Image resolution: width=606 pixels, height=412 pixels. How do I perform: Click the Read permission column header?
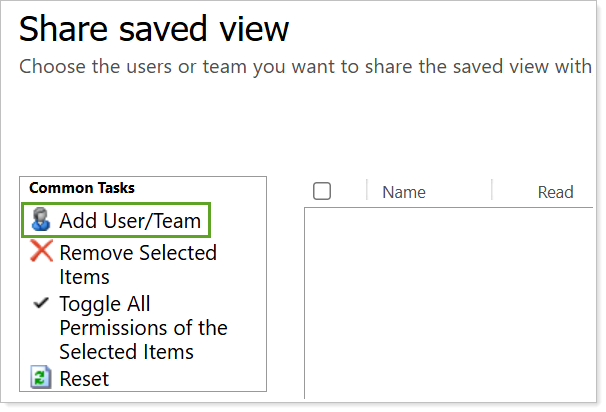click(x=555, y=192)
